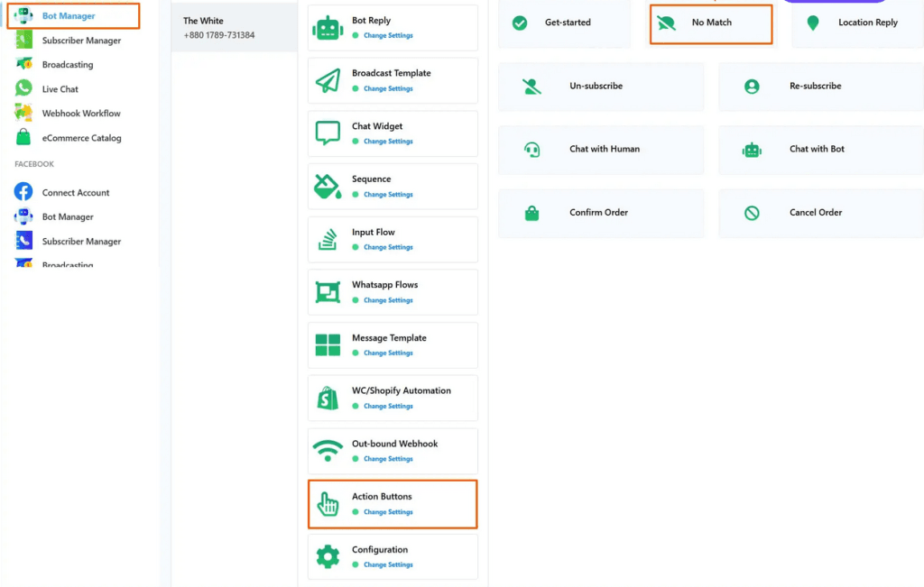Open Webhook Workflow in the sidebar
The image size is (924, 587).
pos(80,114)
